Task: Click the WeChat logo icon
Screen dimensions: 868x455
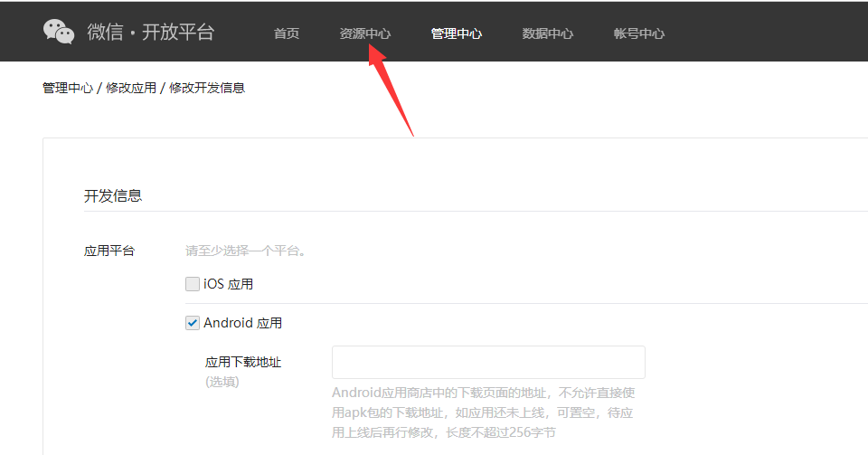Action: [x=59, y=31]
